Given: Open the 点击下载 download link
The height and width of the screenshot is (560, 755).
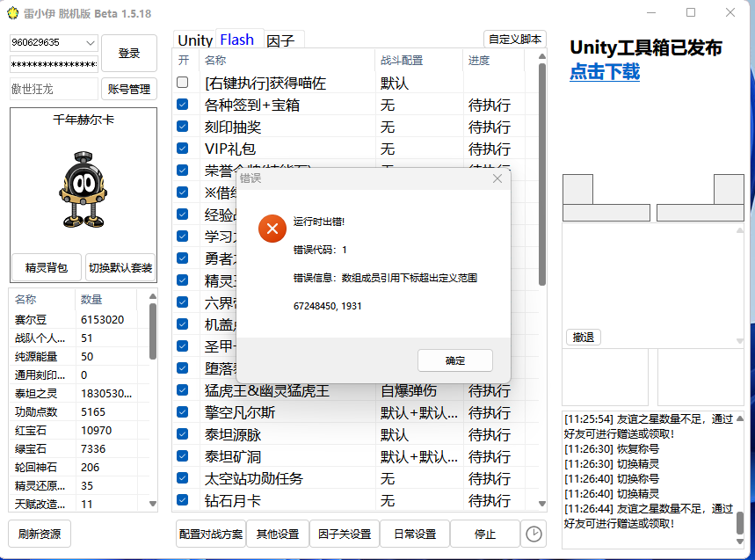Looking at the screenshot, I should tap(605, 72).
